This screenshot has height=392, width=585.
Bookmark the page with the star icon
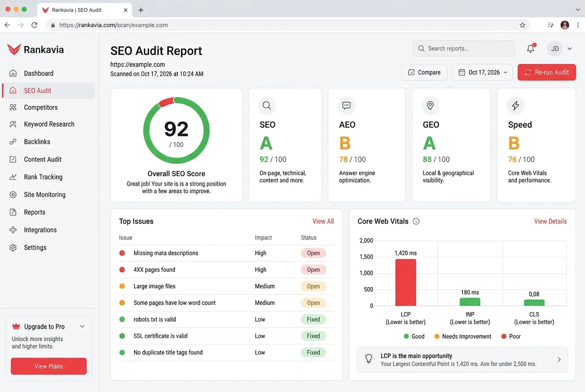(523, 25)
